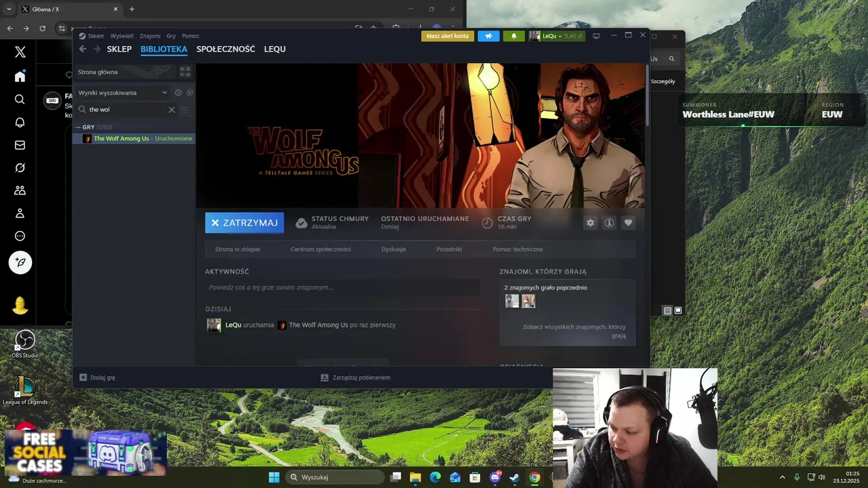Open Poradniki link

point(449,249)
